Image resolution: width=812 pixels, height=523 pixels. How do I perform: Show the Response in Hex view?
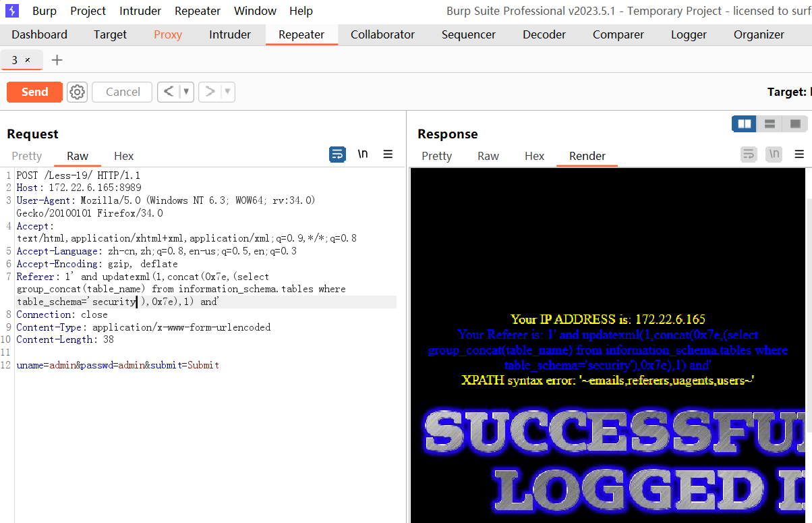coord(535,156)
